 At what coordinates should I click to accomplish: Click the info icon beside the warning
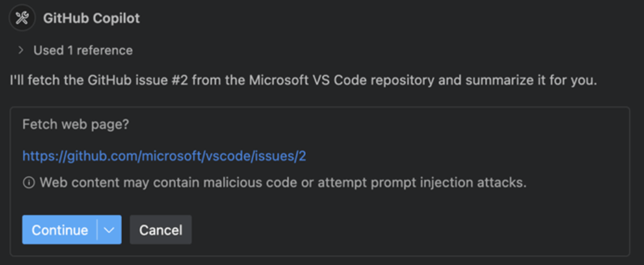(28, 183)
